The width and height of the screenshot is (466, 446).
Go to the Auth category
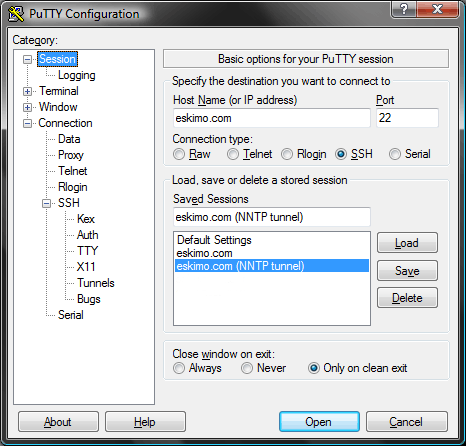point(88,235)
